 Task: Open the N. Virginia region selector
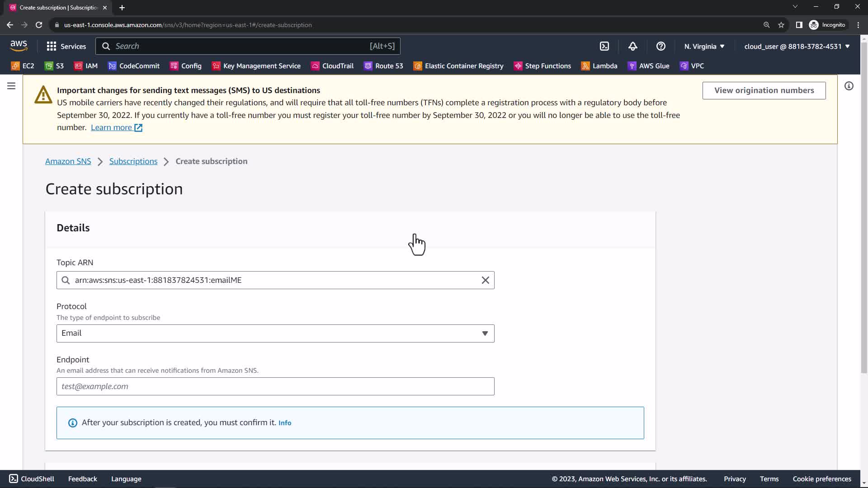704,46
